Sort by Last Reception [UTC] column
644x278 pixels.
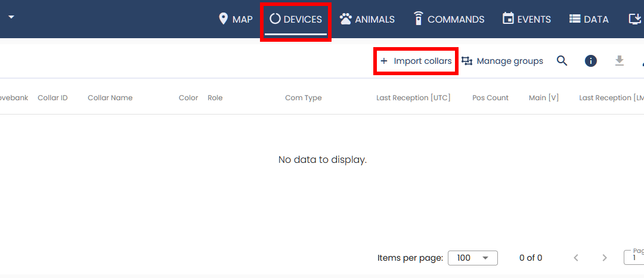click(x=413, y=98)
